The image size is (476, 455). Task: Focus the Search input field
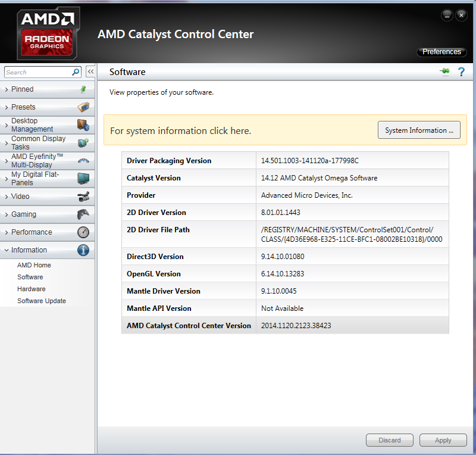coord(38,72)
